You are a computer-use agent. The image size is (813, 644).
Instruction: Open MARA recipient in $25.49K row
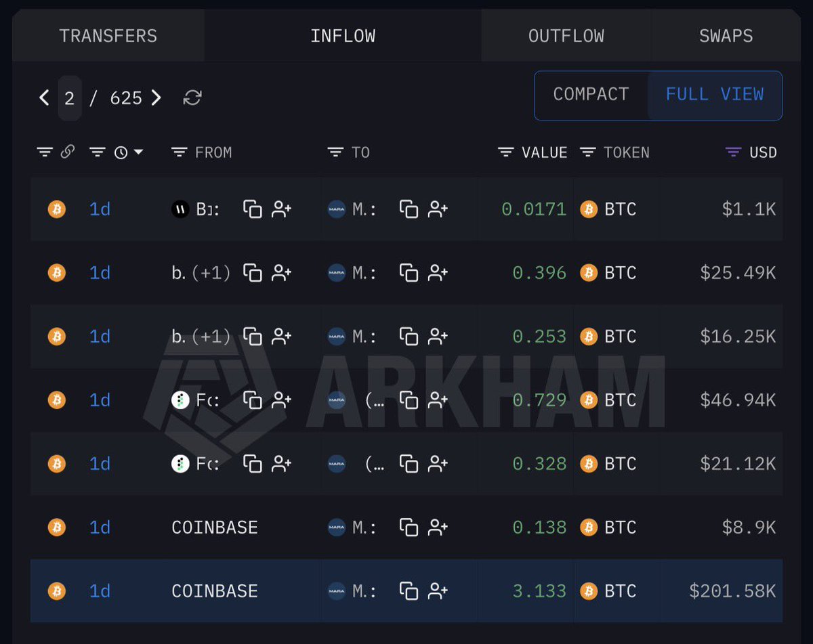point(352,273)
